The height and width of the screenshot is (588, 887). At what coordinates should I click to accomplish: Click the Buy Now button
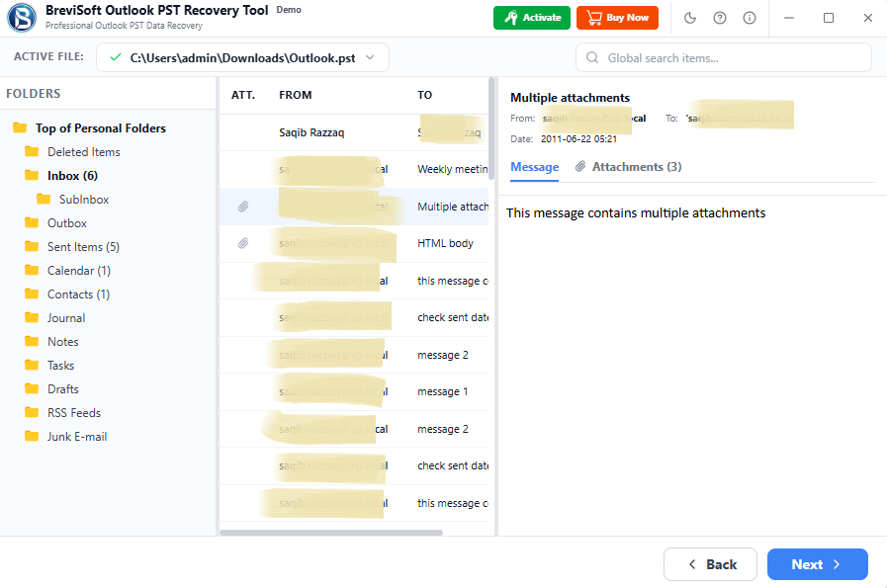617,18
